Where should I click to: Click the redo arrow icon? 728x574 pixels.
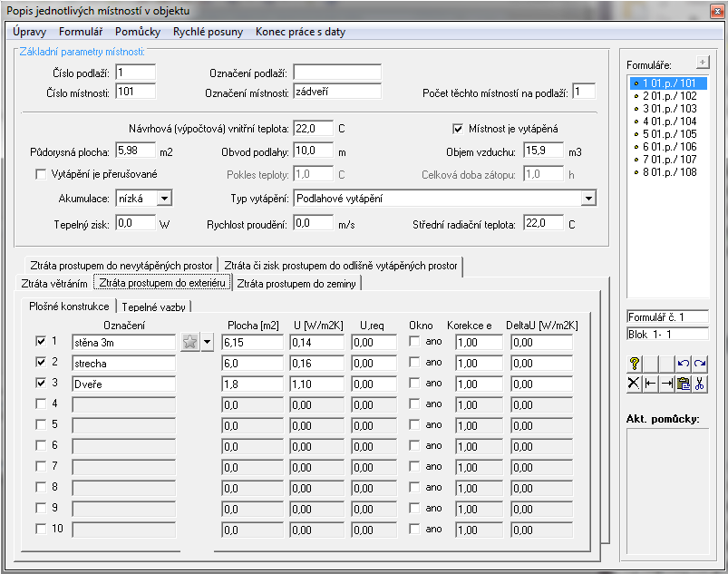pos(700,364)
